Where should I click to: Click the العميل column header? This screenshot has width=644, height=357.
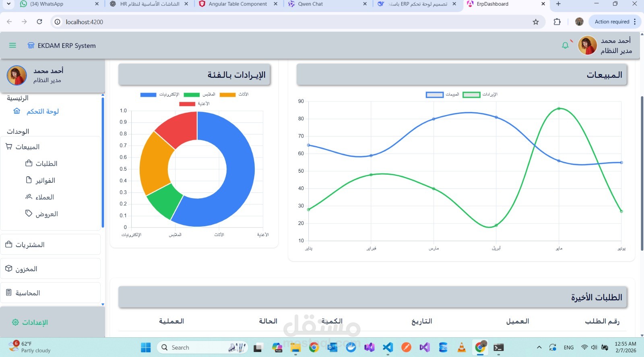point(518,321)
